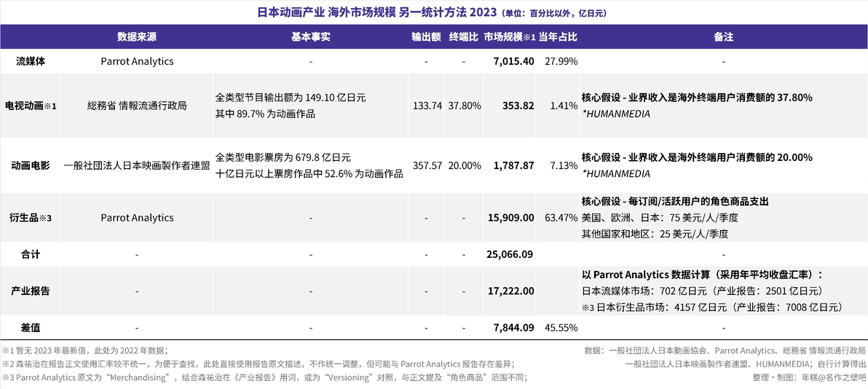The height and width of the screenshot is (389, 868).
Task: Click the percentage 45.55%
Action: pyautogui.click(x=561, y=328)
